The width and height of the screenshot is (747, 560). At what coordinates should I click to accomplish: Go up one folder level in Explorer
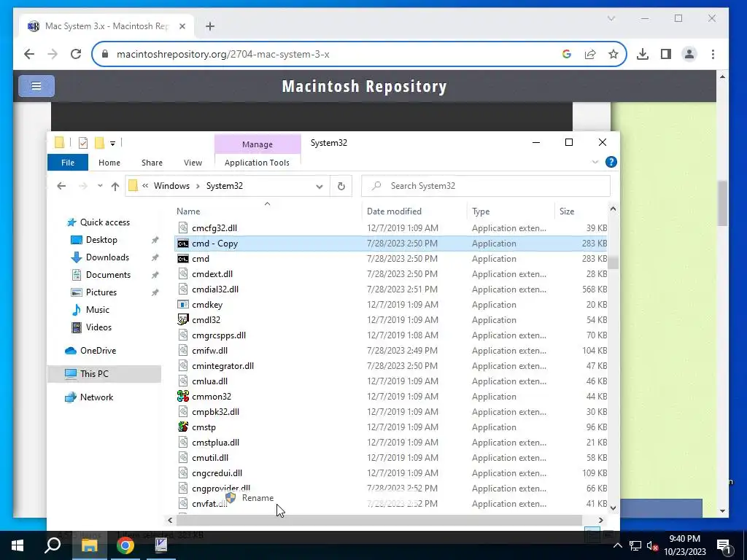pyautogui.click(x=115, y=186)
